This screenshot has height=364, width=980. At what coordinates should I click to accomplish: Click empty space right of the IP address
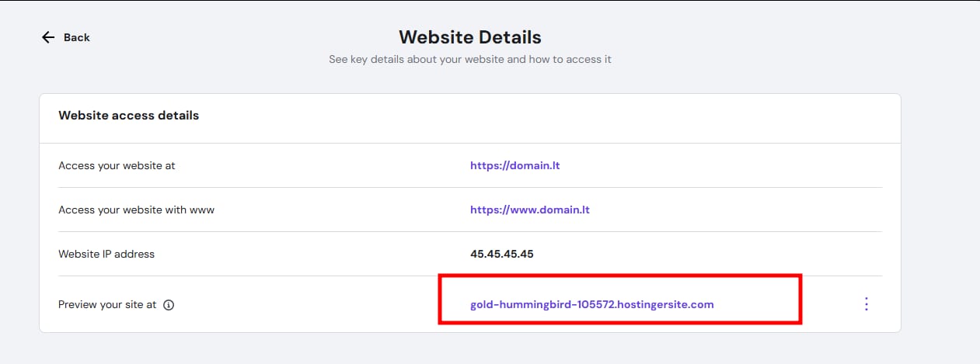pos(699,254)
